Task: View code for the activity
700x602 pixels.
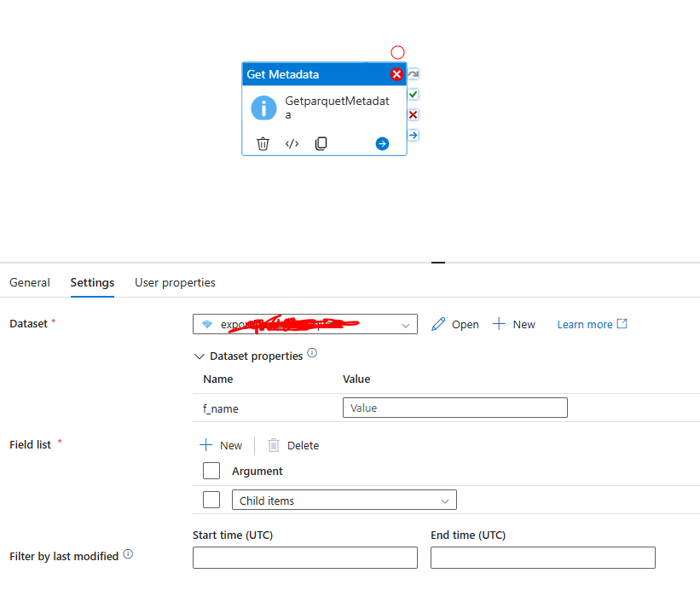Action: [292, 143]
